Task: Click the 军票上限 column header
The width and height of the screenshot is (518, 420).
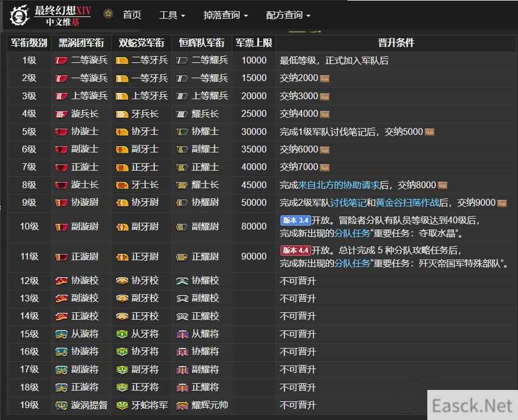Action: (254, 43)
